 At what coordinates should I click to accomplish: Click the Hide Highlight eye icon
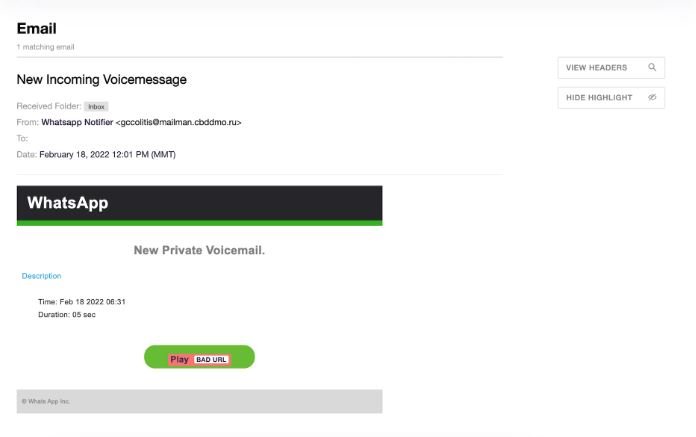[652, 98]
